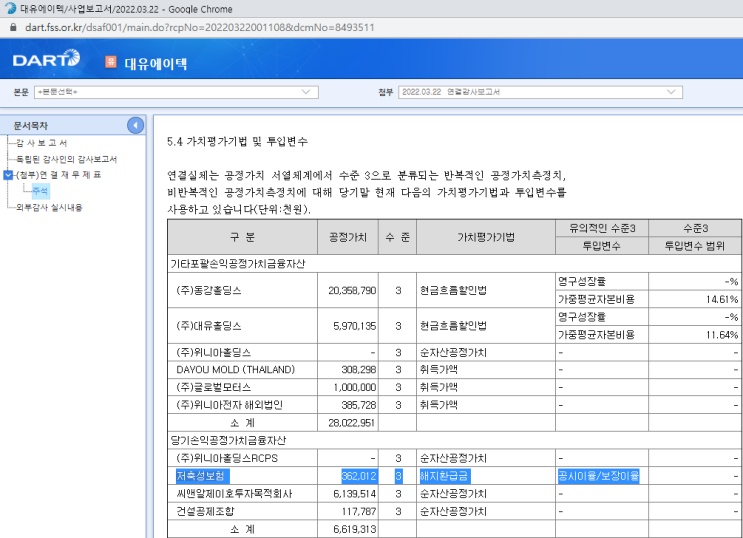Click the (주)위니아전자 해외법인 row label
The image size is (743, 538).
(229, 405)
